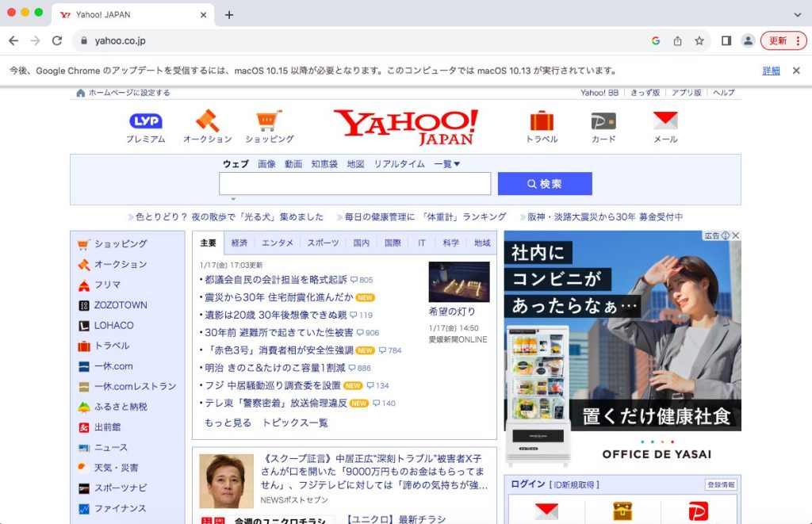Expand the search options arrow below the field
The image size is (812, 524).
point(234,199)
